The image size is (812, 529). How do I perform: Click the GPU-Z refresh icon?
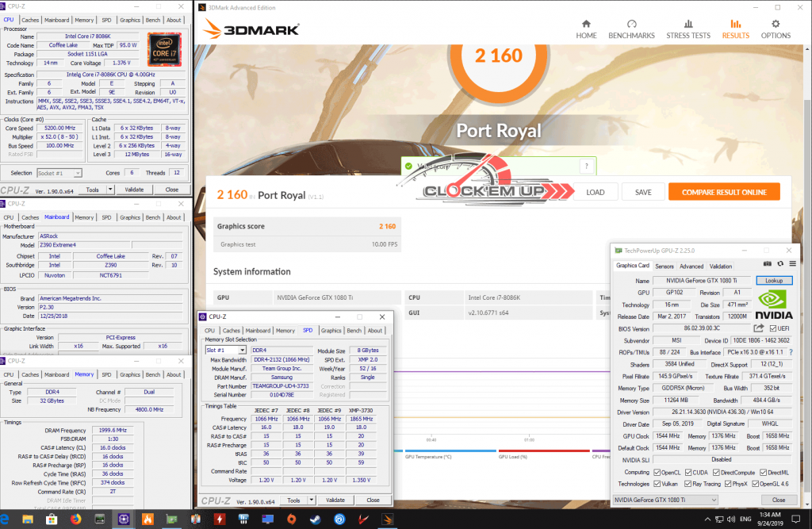780,263
